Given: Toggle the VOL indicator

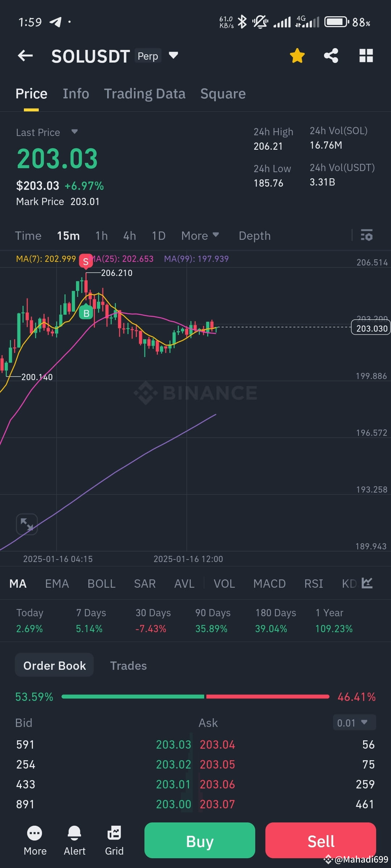Looking at the screenshot, I should 224,583.
